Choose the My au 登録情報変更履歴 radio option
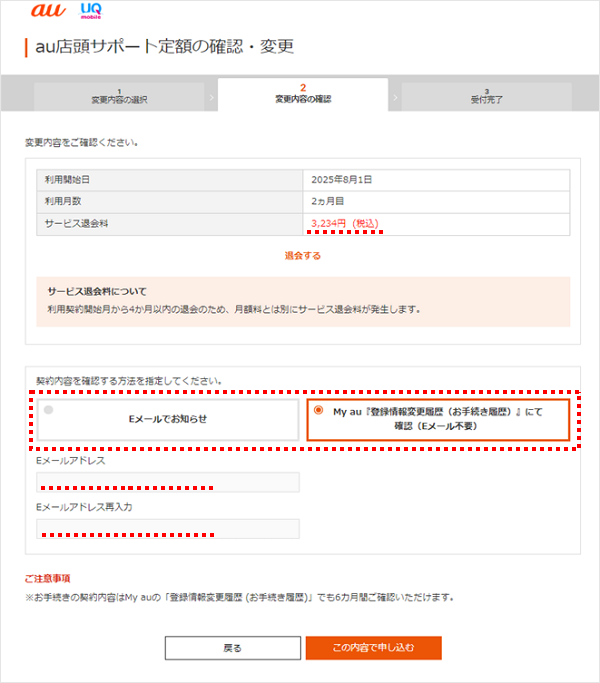The height and width of the screenshot is (683, 600). tap(437, 419)
